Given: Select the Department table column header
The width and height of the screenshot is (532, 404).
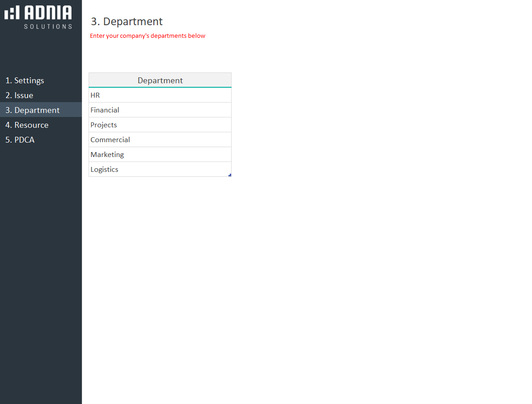Looking at the screenshot, I should (x=160, y=80).
